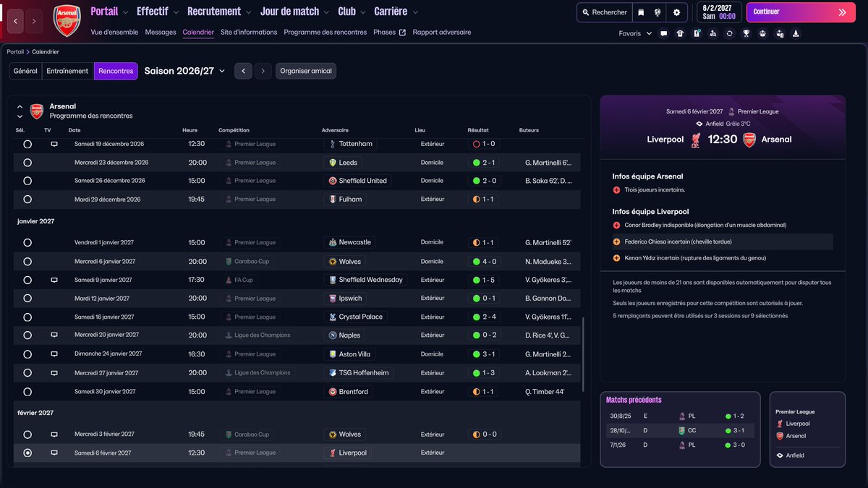Viewport: 868px width, 488px height.
Task: Click Organiser amical button
Action: (306, 71)
